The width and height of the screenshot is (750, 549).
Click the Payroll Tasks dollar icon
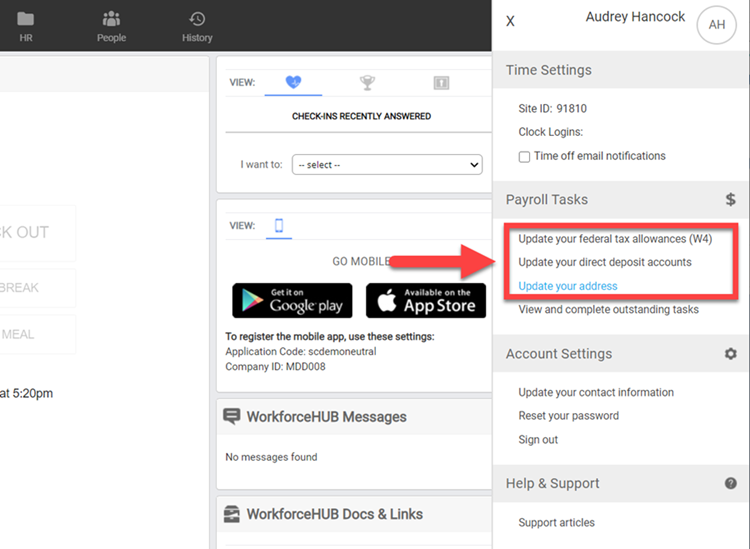pyautogui.click(x=730, y=200)
